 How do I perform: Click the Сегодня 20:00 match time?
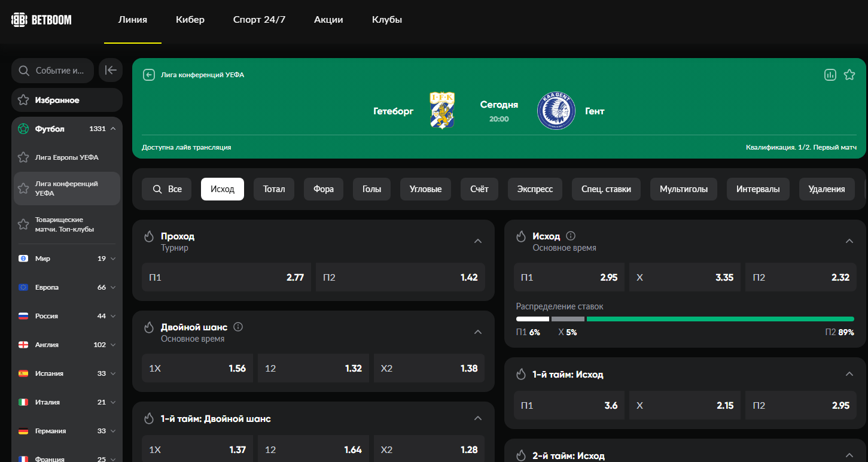pyautogui.click(x=499, y=111)
